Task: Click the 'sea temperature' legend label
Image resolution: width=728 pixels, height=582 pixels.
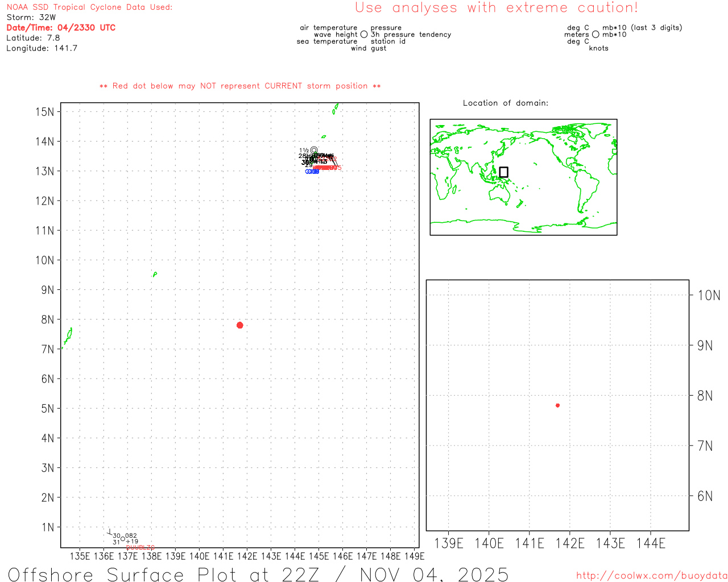Action: point(327,41)
